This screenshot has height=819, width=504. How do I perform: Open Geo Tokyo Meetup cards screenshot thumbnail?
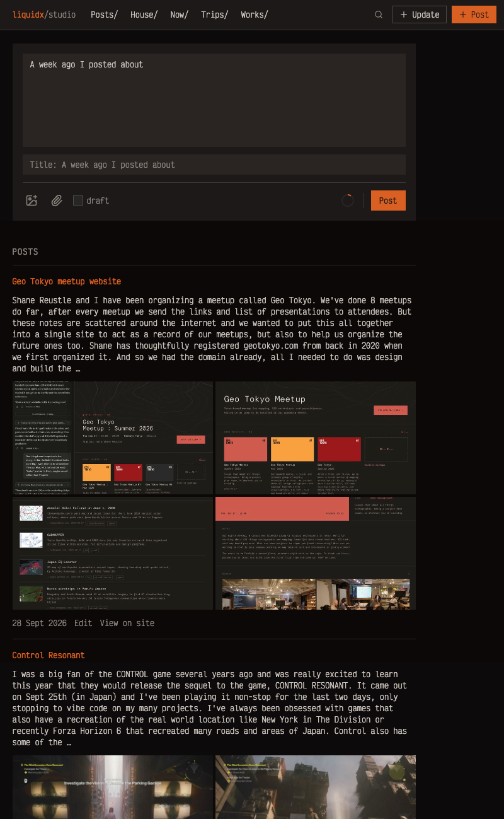tap(316, 438)
